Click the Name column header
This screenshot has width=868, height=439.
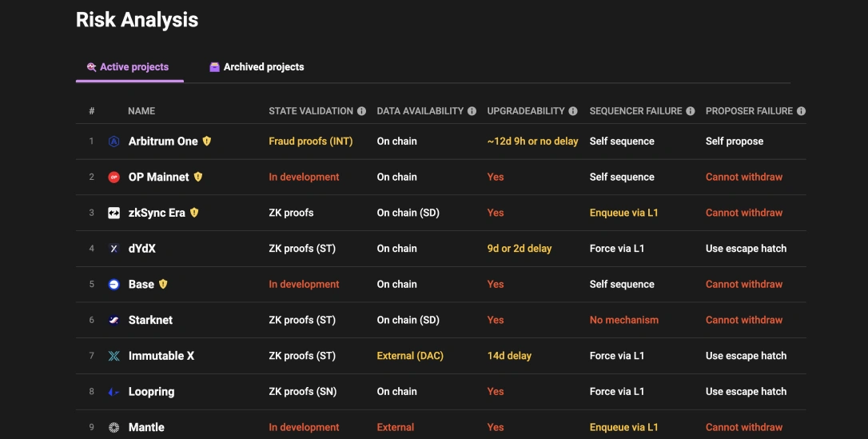point(141,111)
